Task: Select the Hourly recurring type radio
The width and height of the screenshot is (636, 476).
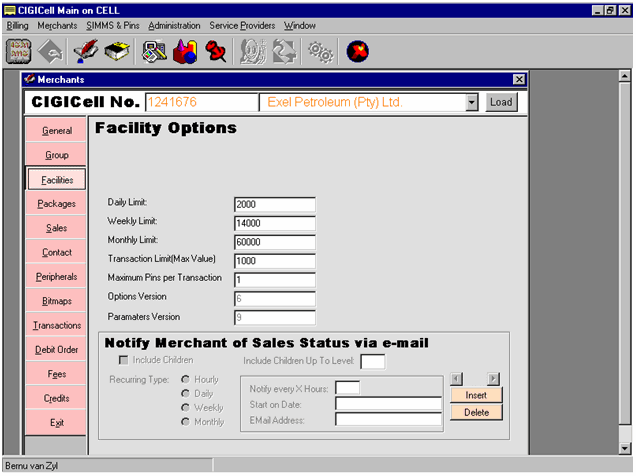Action: coord(185,379)
